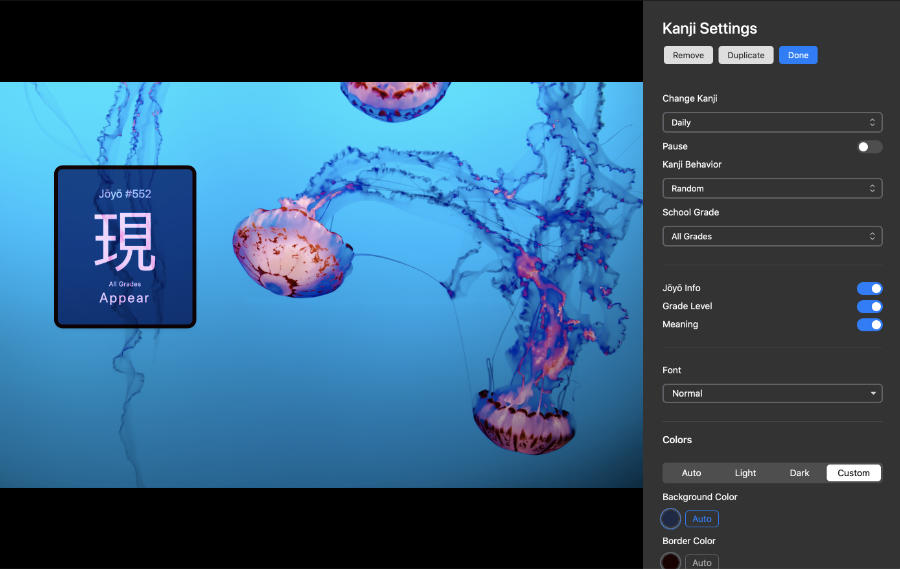The width and height of the screenshot is (900, 569).
Task: Select the Custom colors tab
Action: [854, 473]
